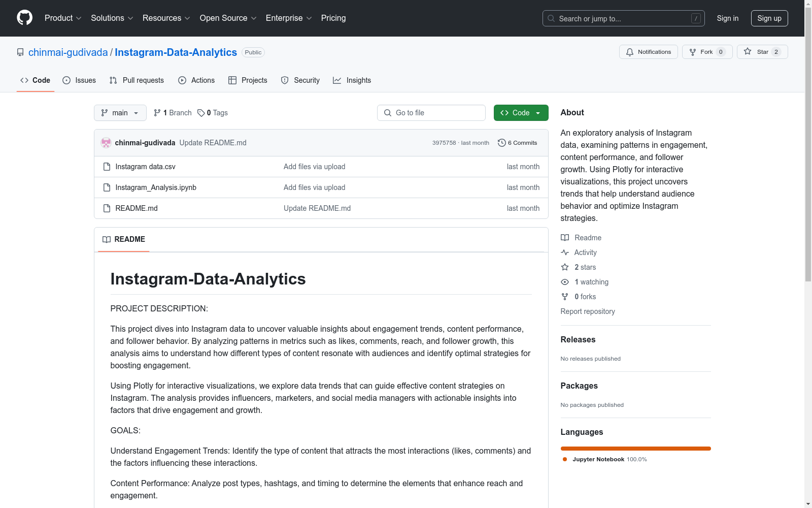
Task: Switch to the Pull requests tab
Action: tap(137, 80)
